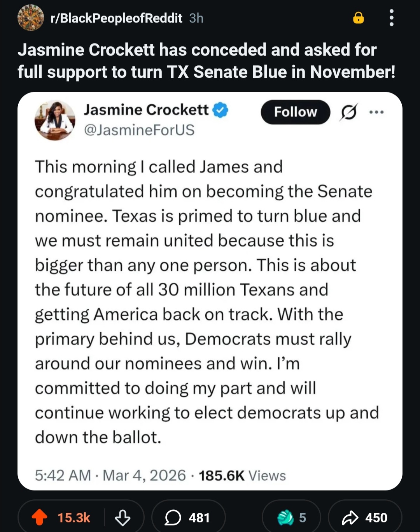Downvote the post
Image resolution: width=420 pixels, height=532 pixels.
(122, 518)
